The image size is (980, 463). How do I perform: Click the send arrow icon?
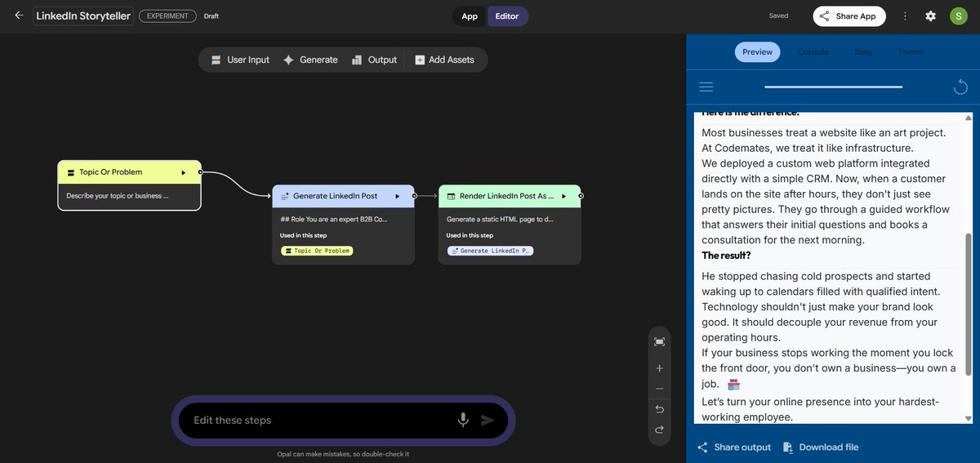tap(488, 421)
